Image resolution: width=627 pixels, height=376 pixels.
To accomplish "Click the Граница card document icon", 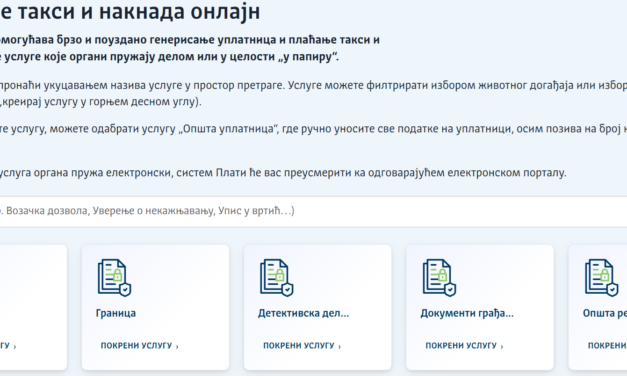I will (x=114, y=278).
